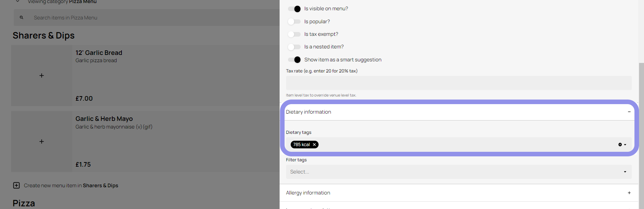Turn off the 'Is visible on menu?' toggle
The height and width of the screenshot is (209, 644).
(294, 9)
